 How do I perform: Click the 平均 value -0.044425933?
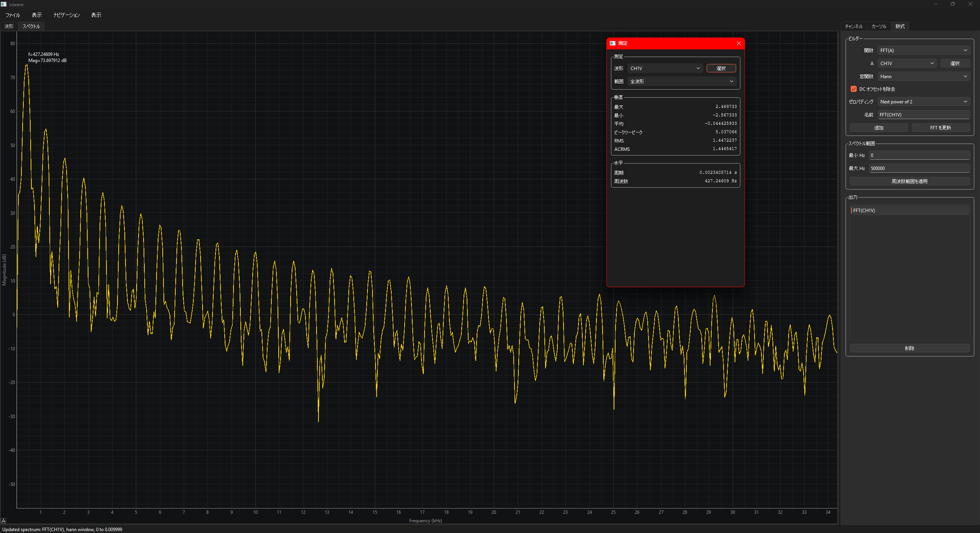click(x=720, y=124)
